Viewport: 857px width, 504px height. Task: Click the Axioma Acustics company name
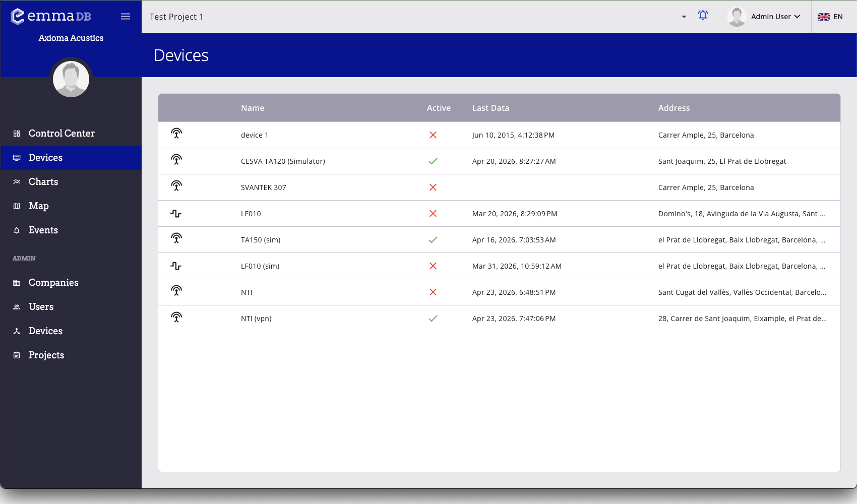tap(71, 38)
